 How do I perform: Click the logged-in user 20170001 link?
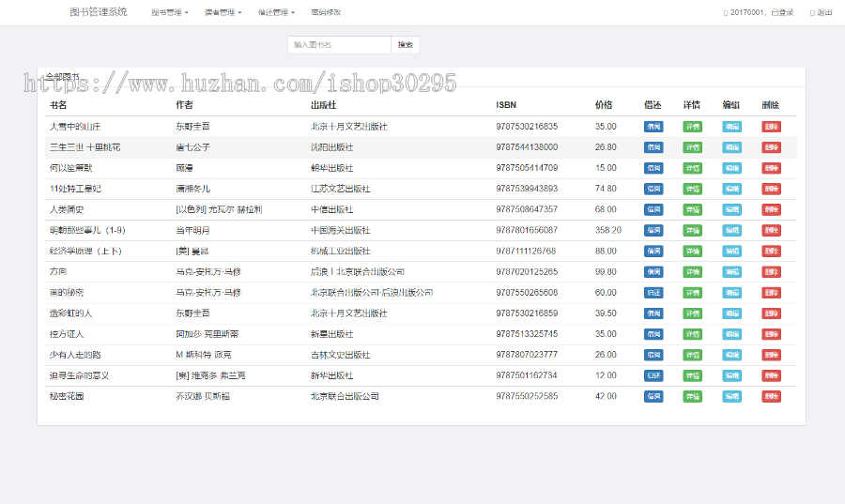click(759, 12)
